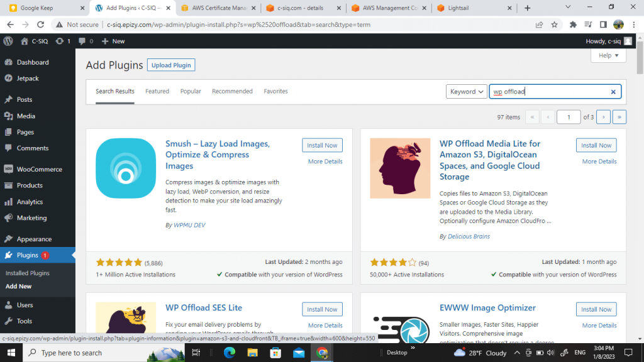Image resolution: width=644 pixels, height=362 pixels.
Task: Open the Windows Start menu
Action: click(11, 353)
